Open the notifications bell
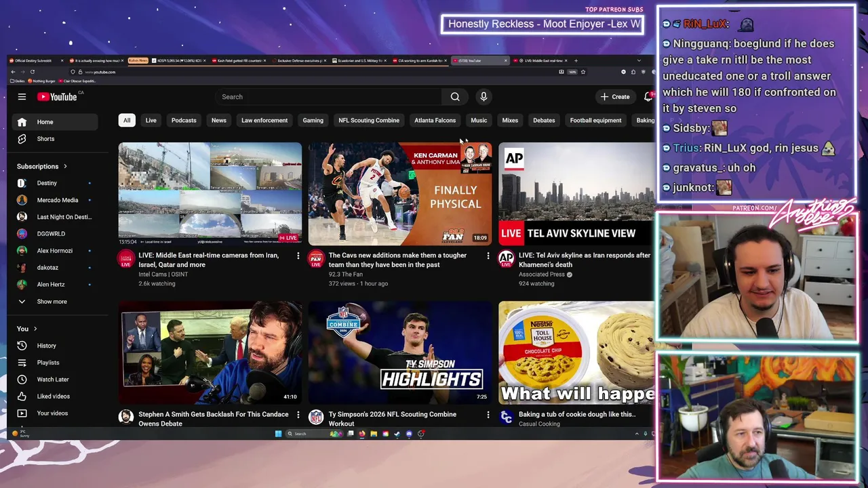This screenshot has width=868, height=488. point(648,97)
